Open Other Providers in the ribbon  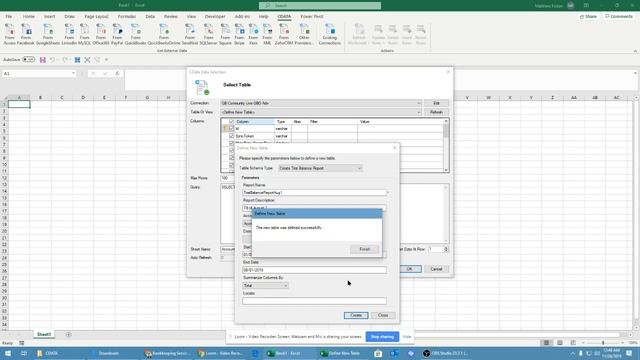coord(304,34)
